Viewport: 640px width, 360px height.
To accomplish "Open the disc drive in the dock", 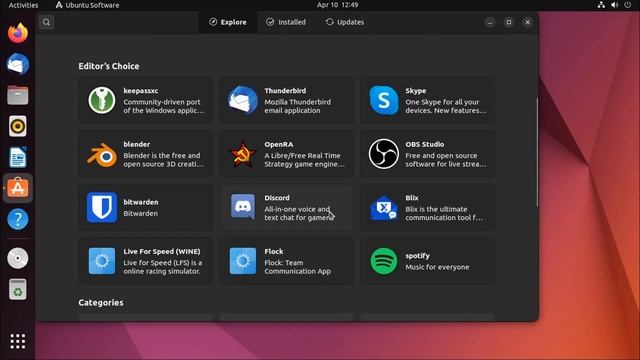I will [x=18, y=258].
